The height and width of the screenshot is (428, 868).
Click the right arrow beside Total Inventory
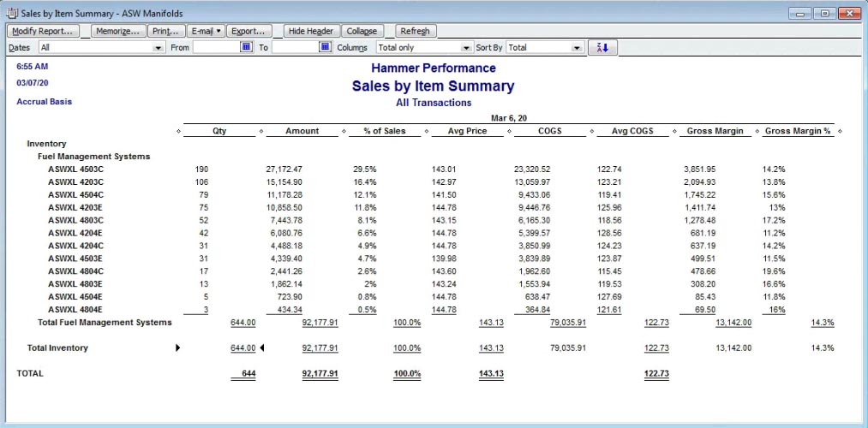(177, 348)
